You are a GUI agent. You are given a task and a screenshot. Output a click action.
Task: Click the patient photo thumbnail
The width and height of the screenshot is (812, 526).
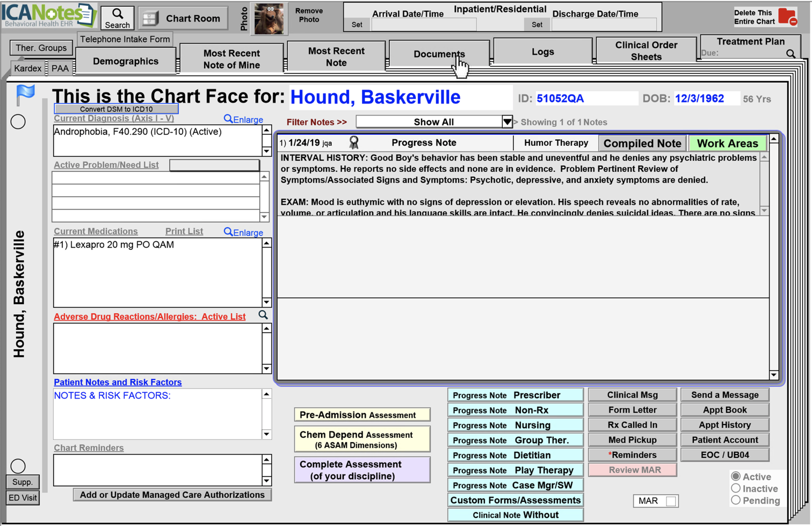pos(269,18)
